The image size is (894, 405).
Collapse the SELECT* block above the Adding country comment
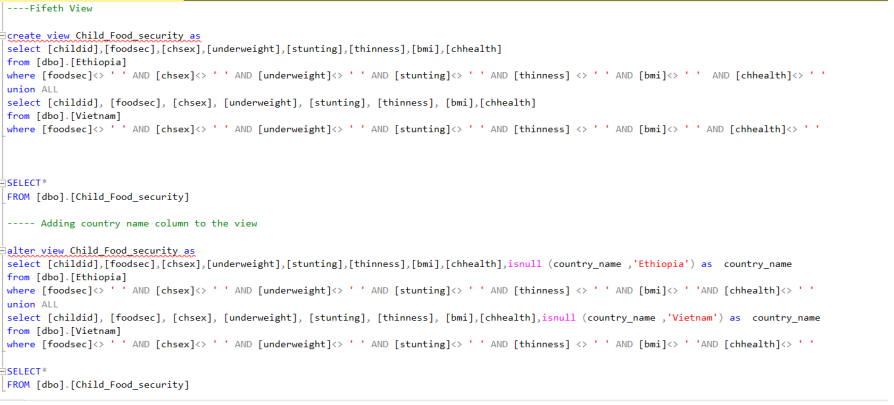pos(3,183)
